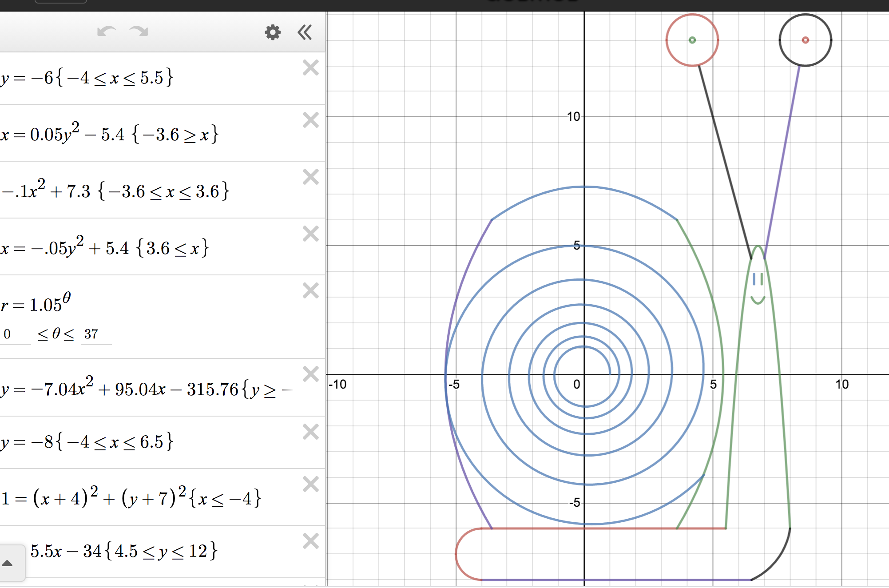Remove the r = 1.05^θ spiral expression
This screenshot has width=889, height=588.
pos(310,291)
